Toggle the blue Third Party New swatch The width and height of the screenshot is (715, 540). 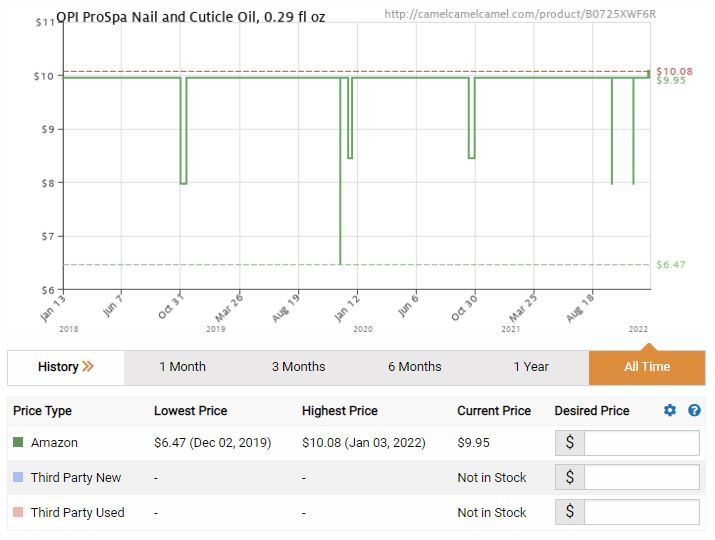point(18,477)
